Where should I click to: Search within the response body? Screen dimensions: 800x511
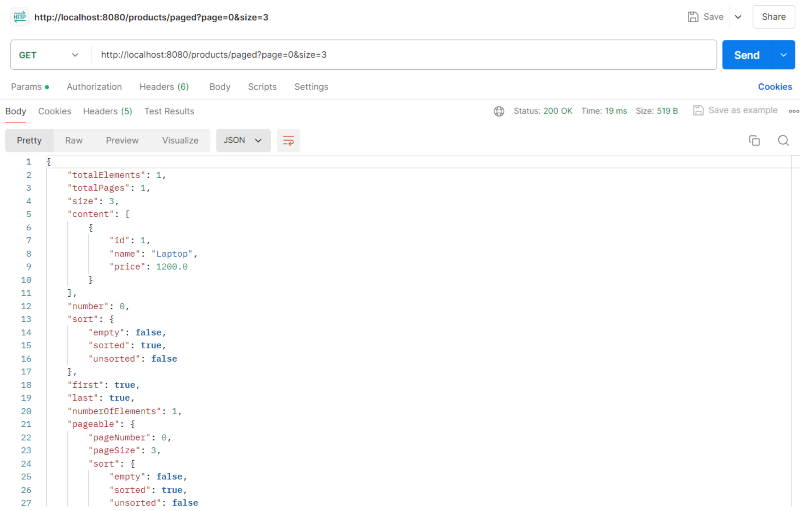(783, 141)
